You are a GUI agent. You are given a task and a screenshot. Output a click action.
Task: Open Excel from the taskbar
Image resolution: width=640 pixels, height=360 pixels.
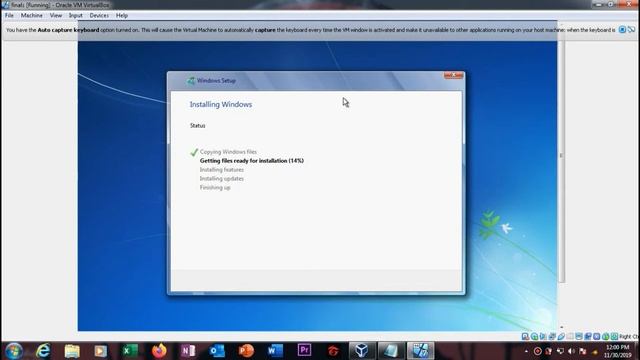129,351
